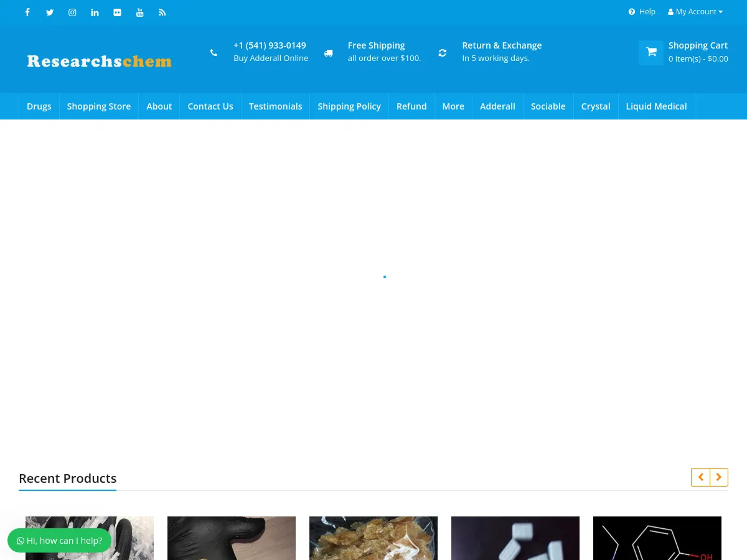Open the brown crystals product thumbnail

(374, 538)
